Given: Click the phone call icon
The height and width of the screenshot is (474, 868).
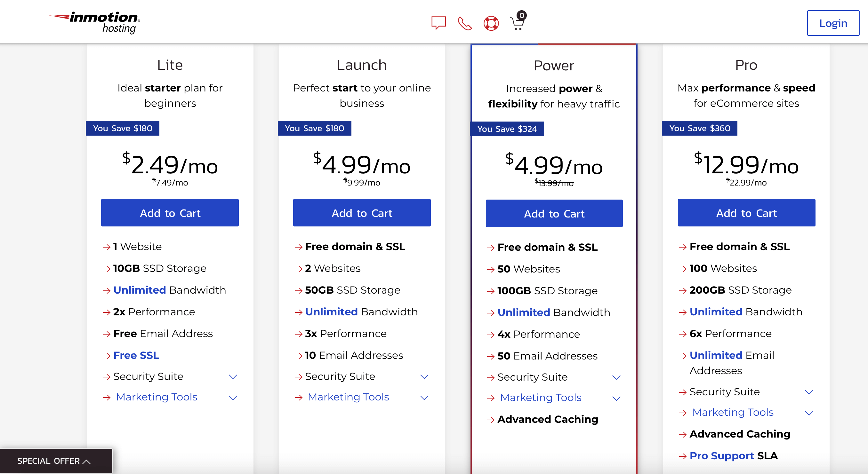Looking at the screenshot, I should (465, 23).
